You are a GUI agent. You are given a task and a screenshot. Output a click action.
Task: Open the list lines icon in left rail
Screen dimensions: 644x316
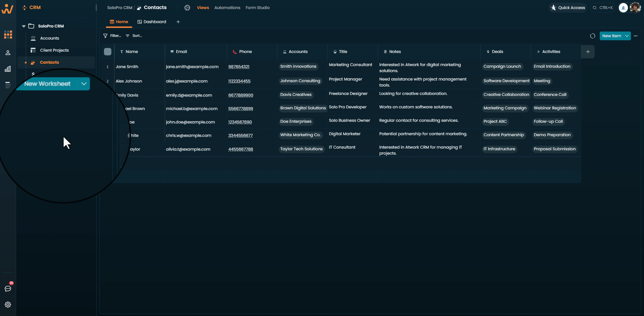8,85
